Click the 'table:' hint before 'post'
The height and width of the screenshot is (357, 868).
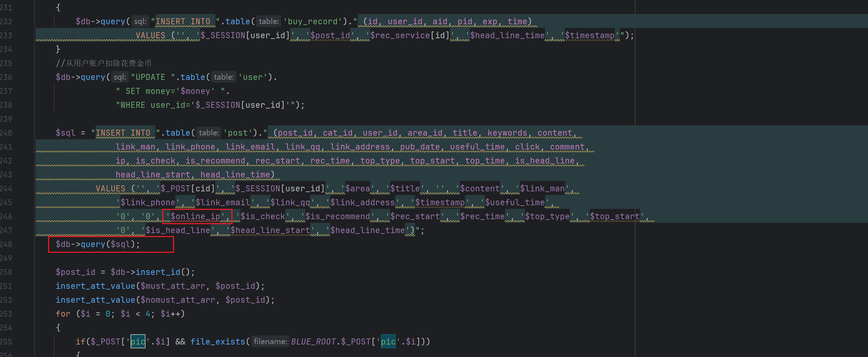pyautogui.click(x=209, y=133)
